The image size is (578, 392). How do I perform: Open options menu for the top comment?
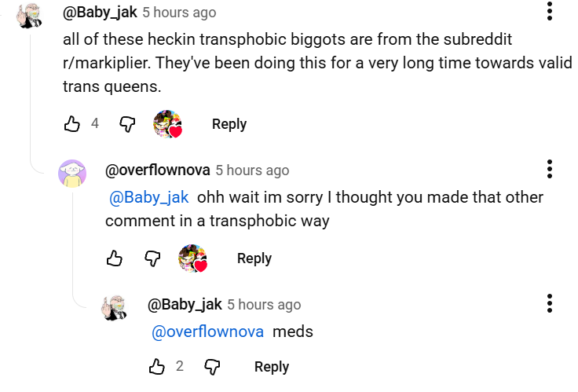coord(549,12)
